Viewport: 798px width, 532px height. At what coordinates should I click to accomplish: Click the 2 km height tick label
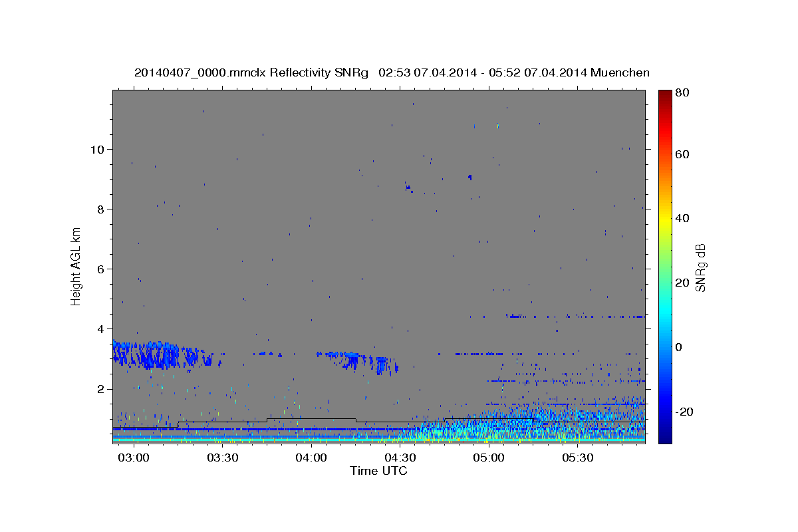pyautogui.click(x=100, y=389)
